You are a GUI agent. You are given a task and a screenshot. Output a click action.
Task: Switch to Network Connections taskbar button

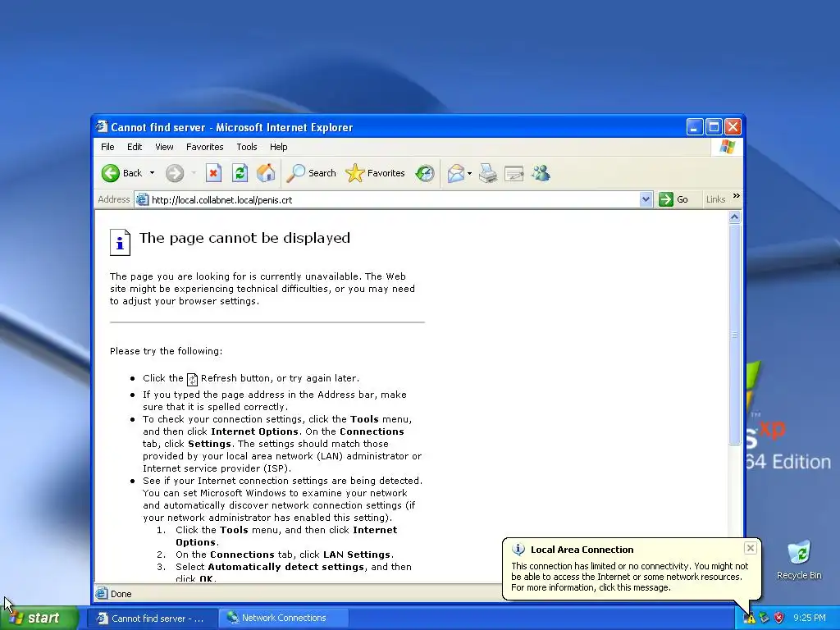(283, 618)
